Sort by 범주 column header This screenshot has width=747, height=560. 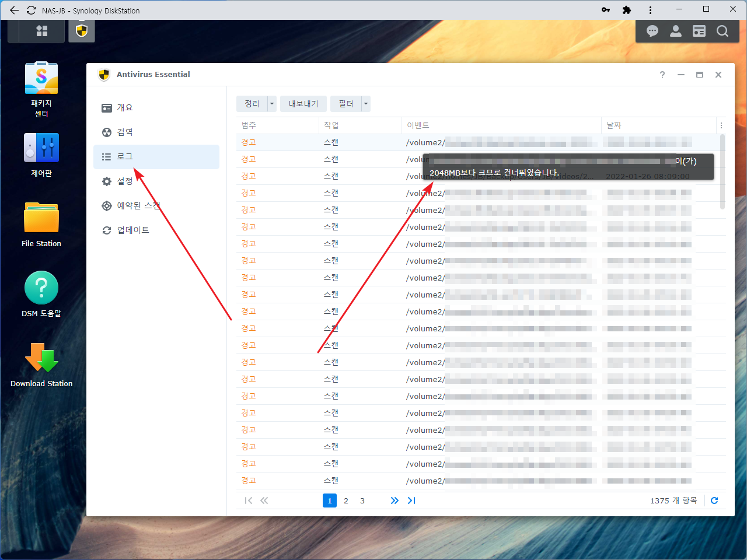(x=277, y=125)
